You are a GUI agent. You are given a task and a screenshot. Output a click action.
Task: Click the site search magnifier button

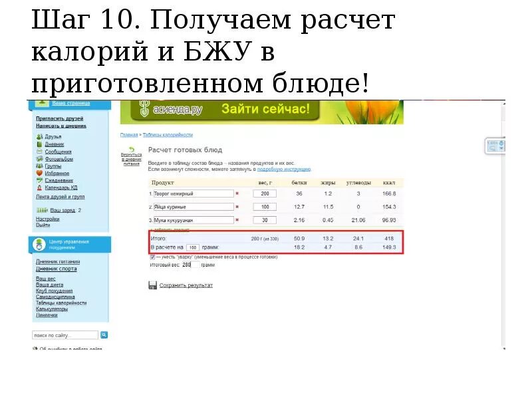tap(104, 335)
